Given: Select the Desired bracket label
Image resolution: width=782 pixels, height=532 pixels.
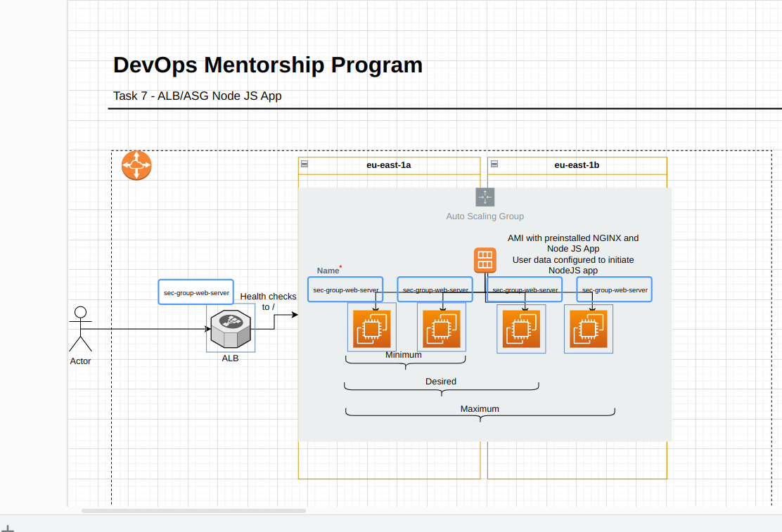Looking at the screenshot, I should click(x=441, y=382).
